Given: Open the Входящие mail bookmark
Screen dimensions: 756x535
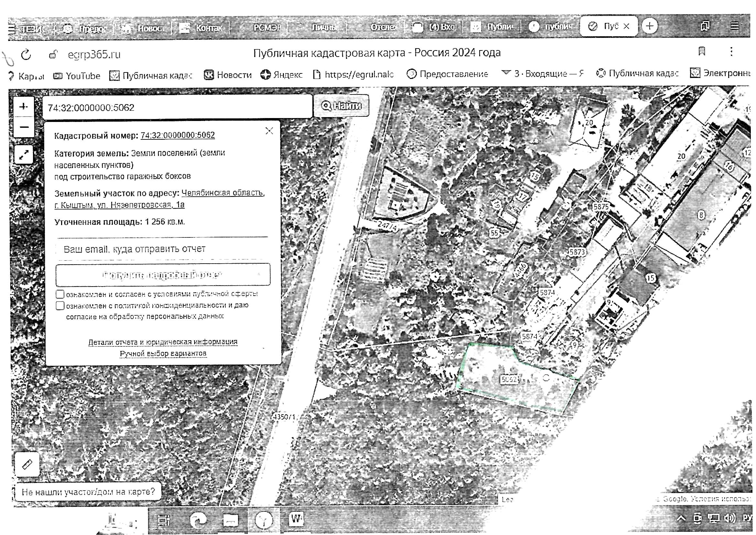Looking at the screenshot, I should pos(543,73).
